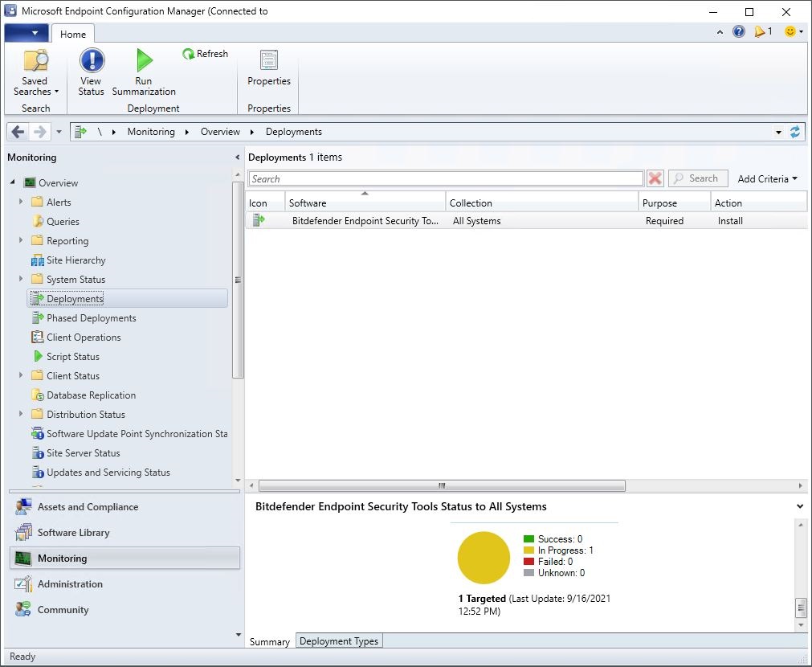Click the yellow In Progress pie chart
The image size is (812, 667).
coord(484,557)
